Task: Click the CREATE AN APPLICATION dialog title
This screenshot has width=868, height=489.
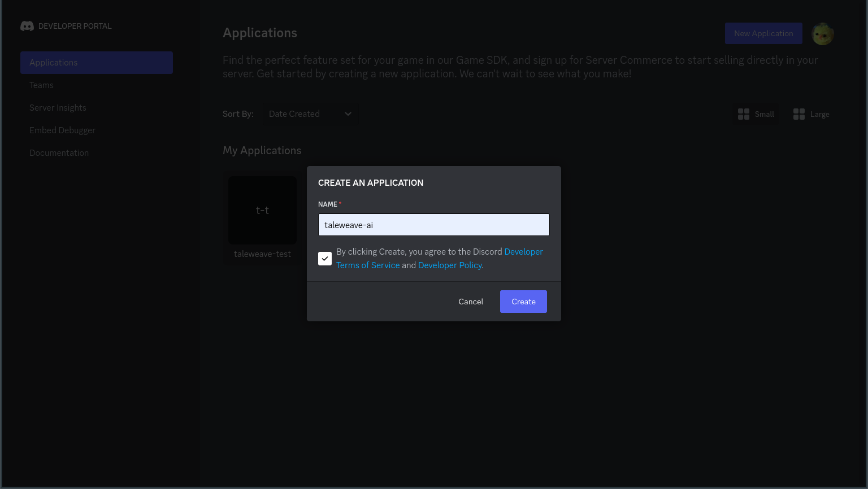Action: point(371,183)
